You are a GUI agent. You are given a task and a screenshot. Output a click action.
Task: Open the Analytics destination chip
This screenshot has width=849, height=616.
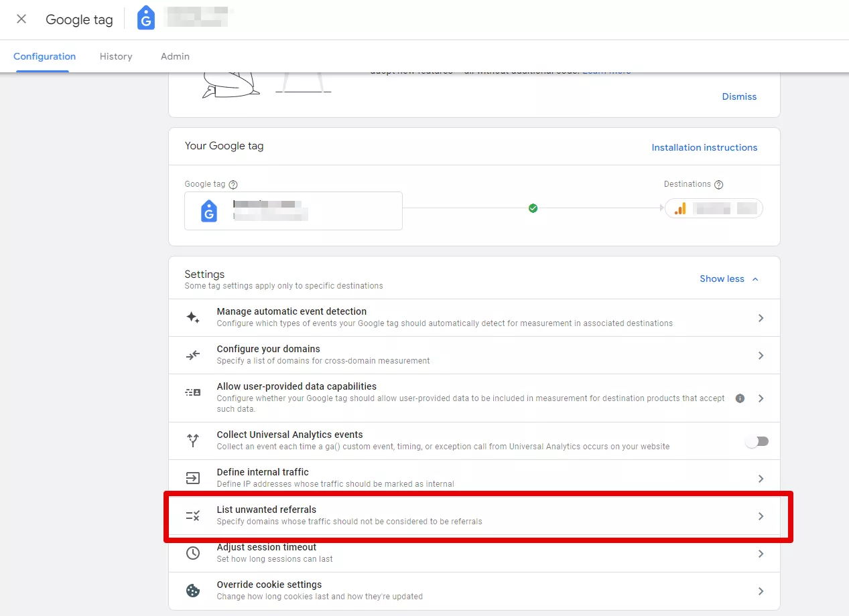(x=714, y=208)
